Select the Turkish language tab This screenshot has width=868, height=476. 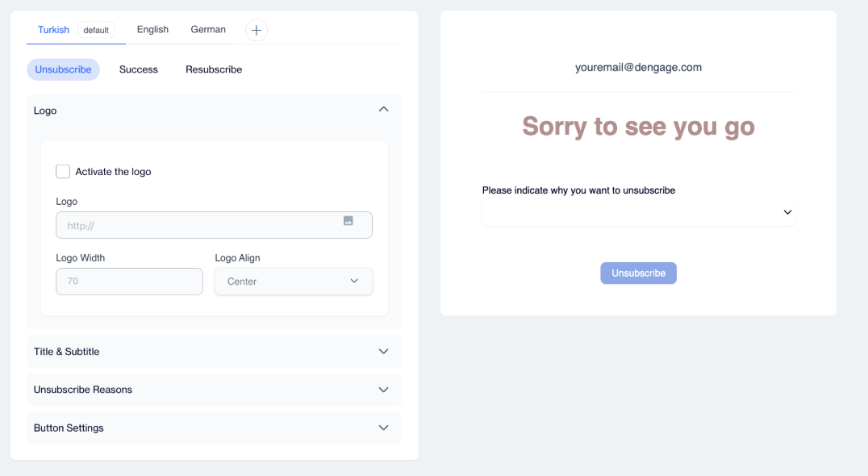(53, 30)
